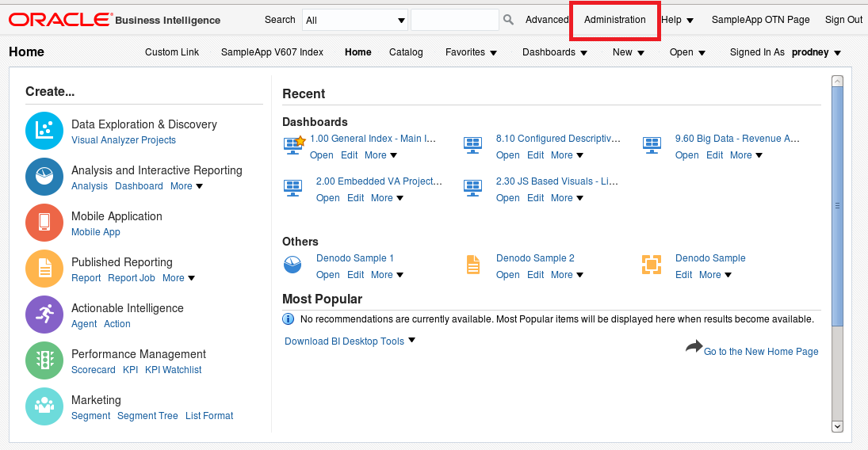The image size is (868, 450).
Task: Edit Denodo Sample item
Action: click(683, 275)
